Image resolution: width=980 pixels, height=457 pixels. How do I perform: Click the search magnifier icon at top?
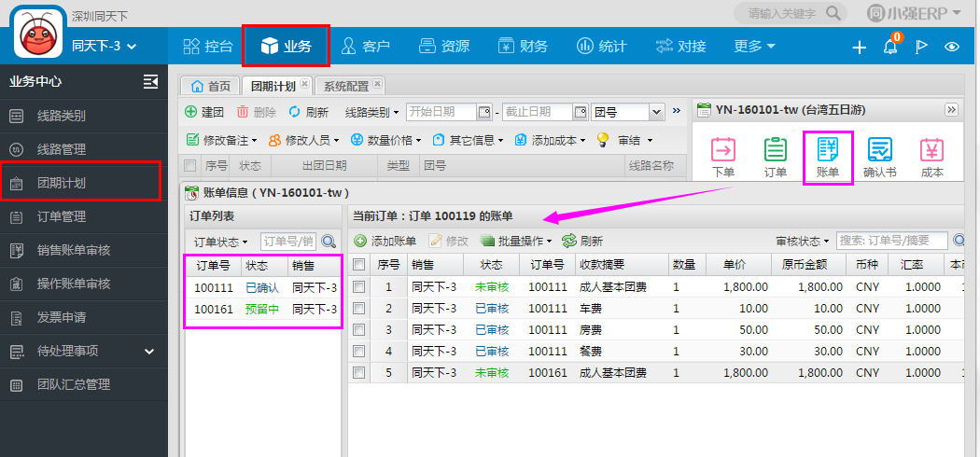(x=833, y=12)
